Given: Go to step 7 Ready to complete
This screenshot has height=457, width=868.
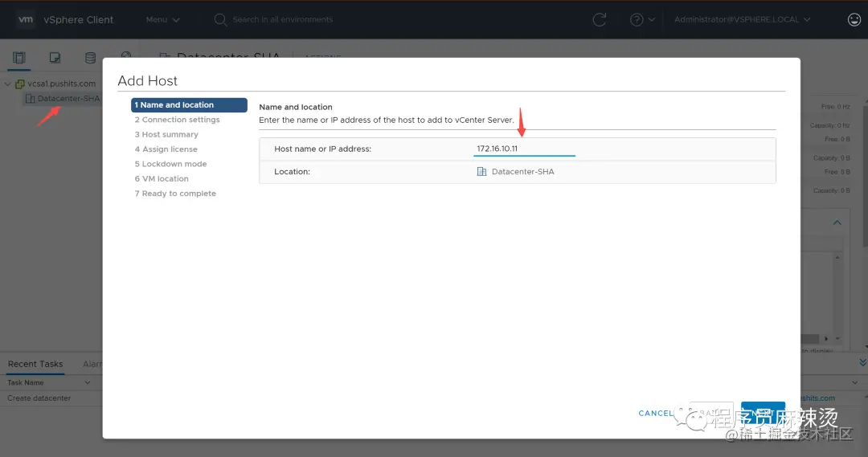Looking at the screenshot, I should pos(175,194).
